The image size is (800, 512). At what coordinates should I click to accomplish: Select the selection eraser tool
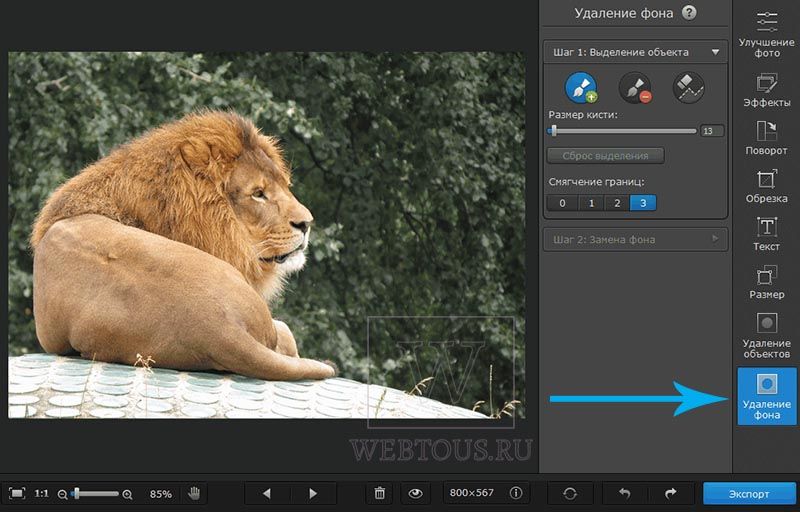pyautogui.click(x=688, y=87)
